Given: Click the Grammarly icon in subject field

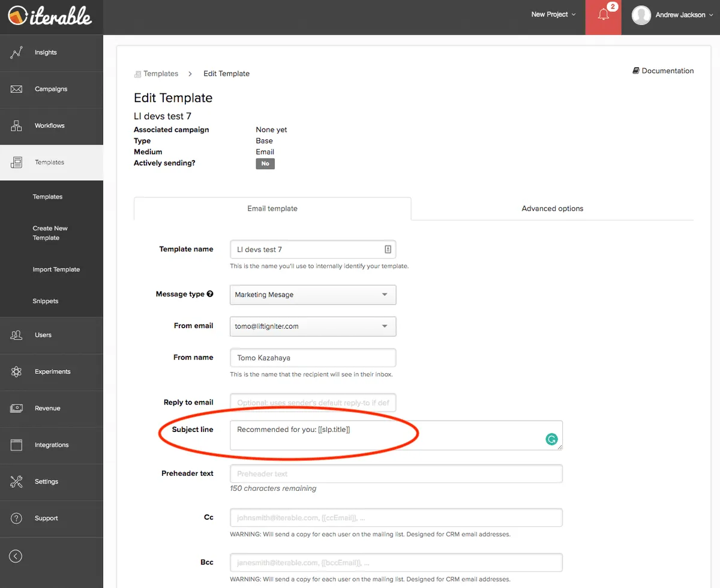Looking at the screenshot, I should pyautogui.click(x=551, y=440).
